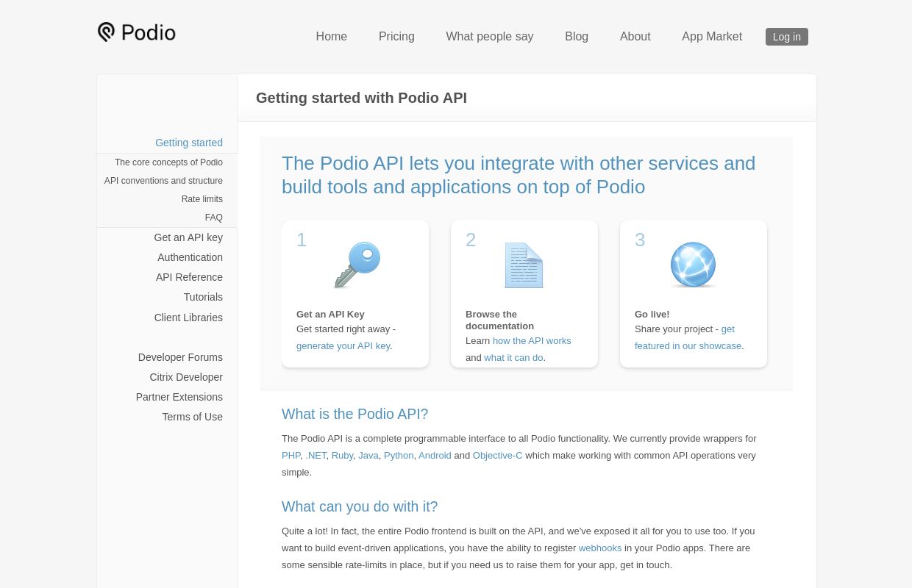Open the Python wrapper link
This screenshot has height=588, width=912.
pyautogui.click(x=399, y=456)
